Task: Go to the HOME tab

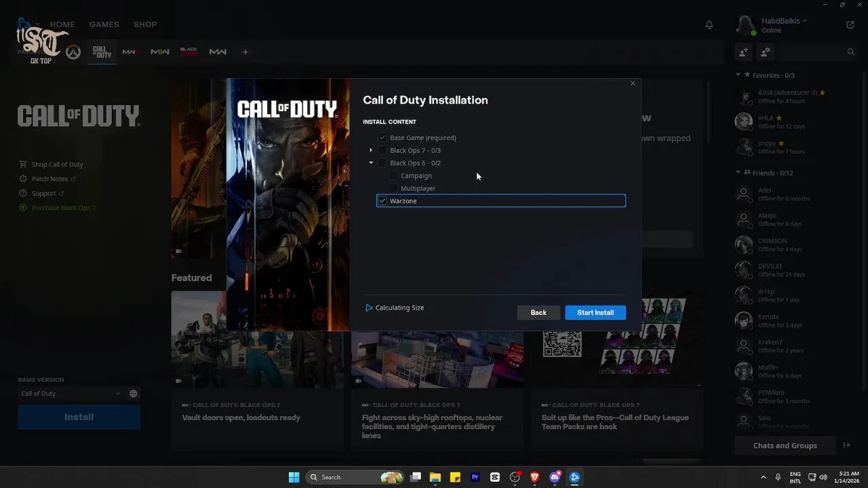Action: pyautogui.click(x=62, y=24)
